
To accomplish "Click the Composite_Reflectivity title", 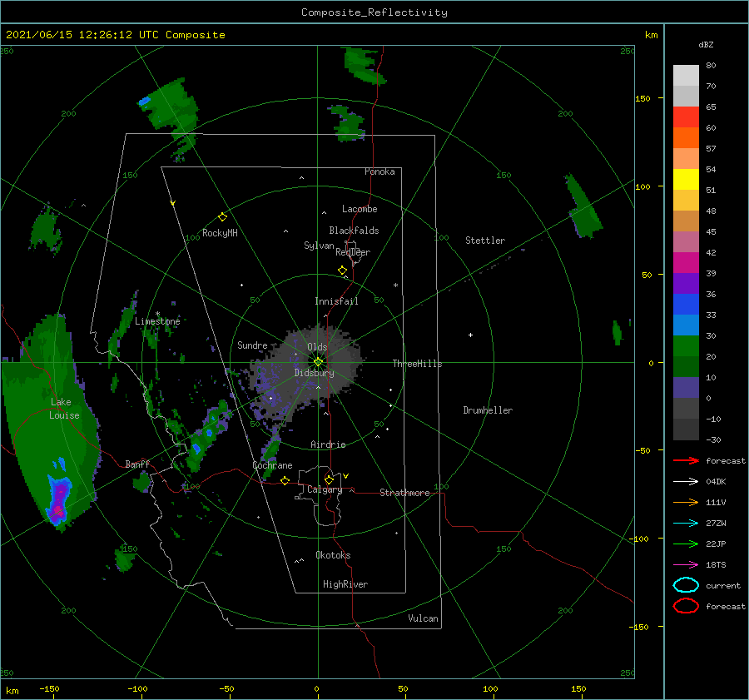I will (374, 12).
